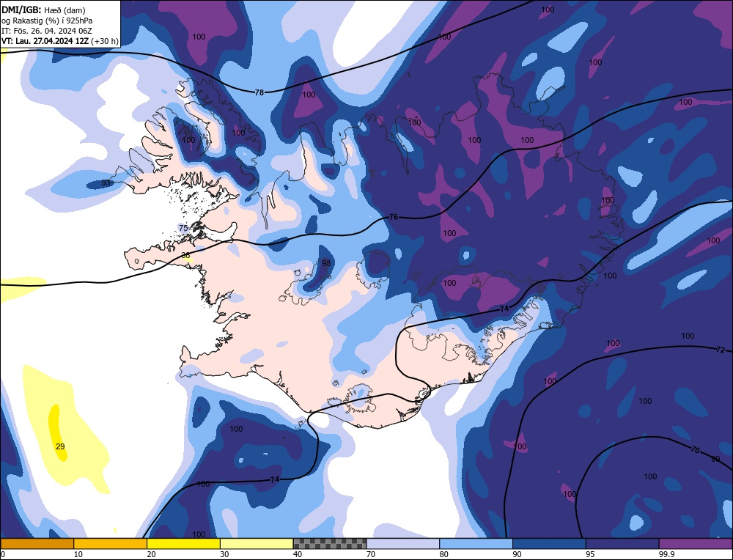
Task: Click the medium blue 90–95 legend swatch
Action: coord(549,544)
